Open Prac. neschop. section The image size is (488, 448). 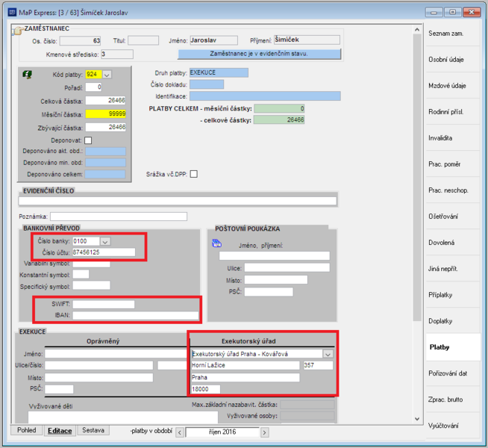452,190
